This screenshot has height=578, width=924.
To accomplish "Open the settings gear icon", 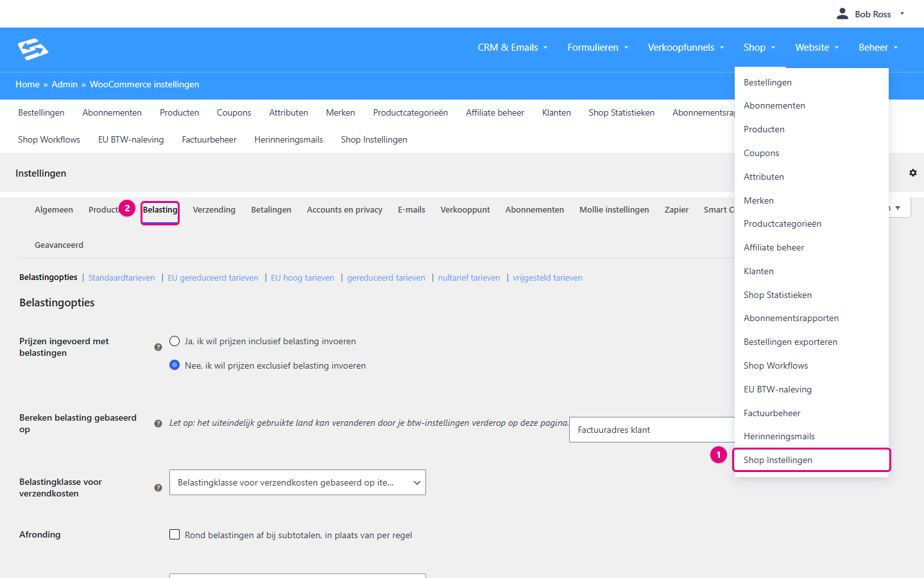I will click(913, 173).
